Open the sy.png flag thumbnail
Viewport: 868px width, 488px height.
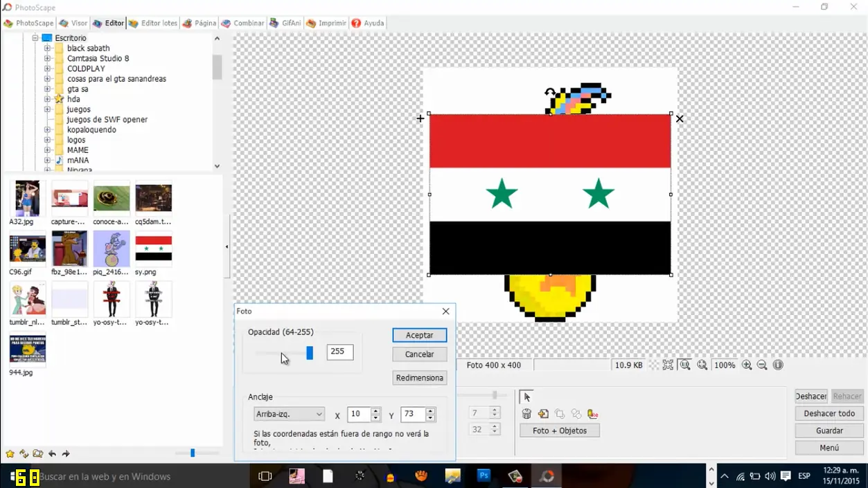[x=154, y=249]
